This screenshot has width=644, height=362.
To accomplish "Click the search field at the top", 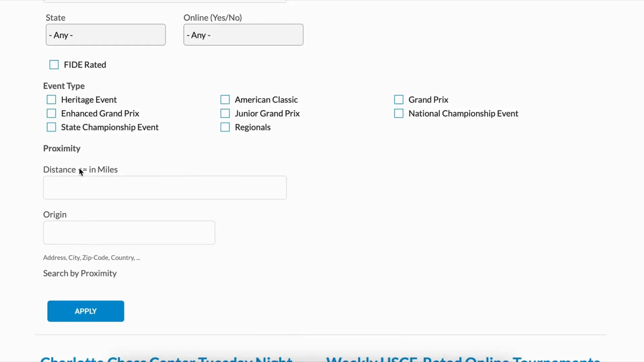I will coord(164,1).
